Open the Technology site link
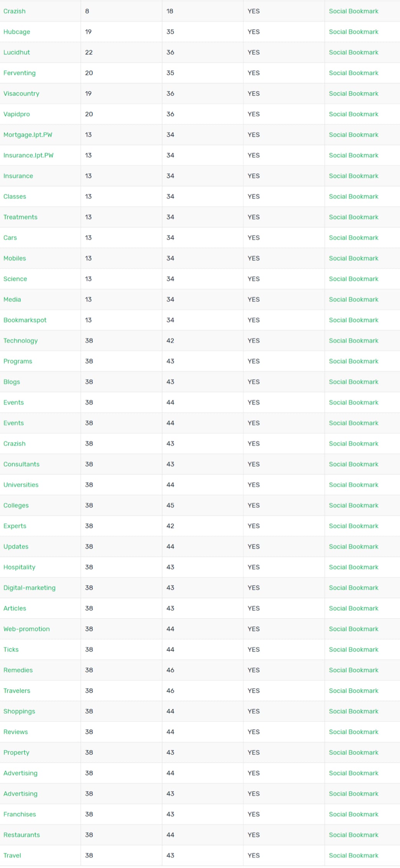The image size is (400, 868). (x=21, y=341)
